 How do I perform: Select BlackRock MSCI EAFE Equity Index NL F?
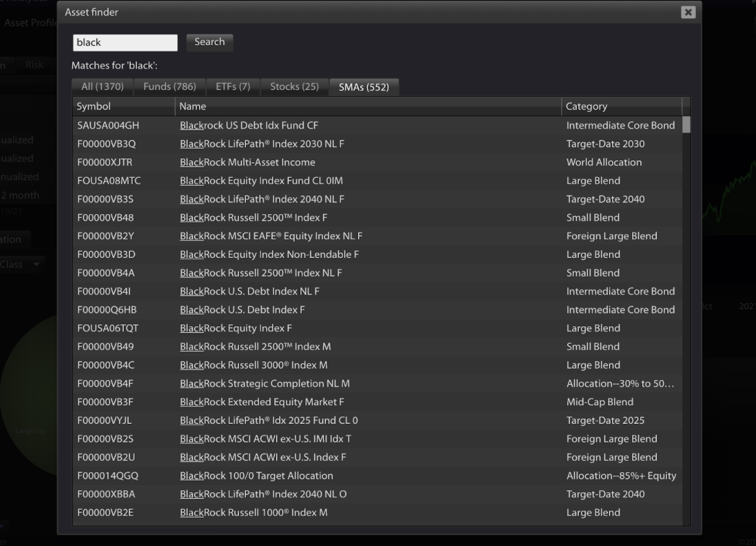tap(271, 236)
